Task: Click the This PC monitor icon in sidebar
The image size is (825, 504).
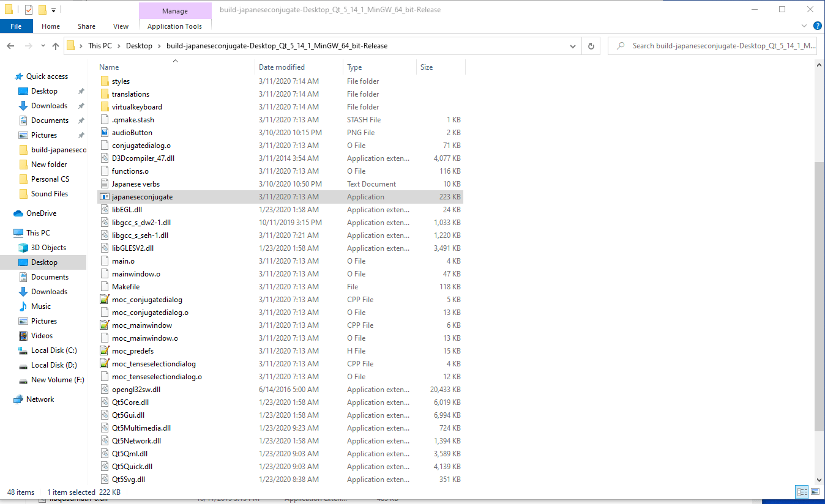Action: 18,233
